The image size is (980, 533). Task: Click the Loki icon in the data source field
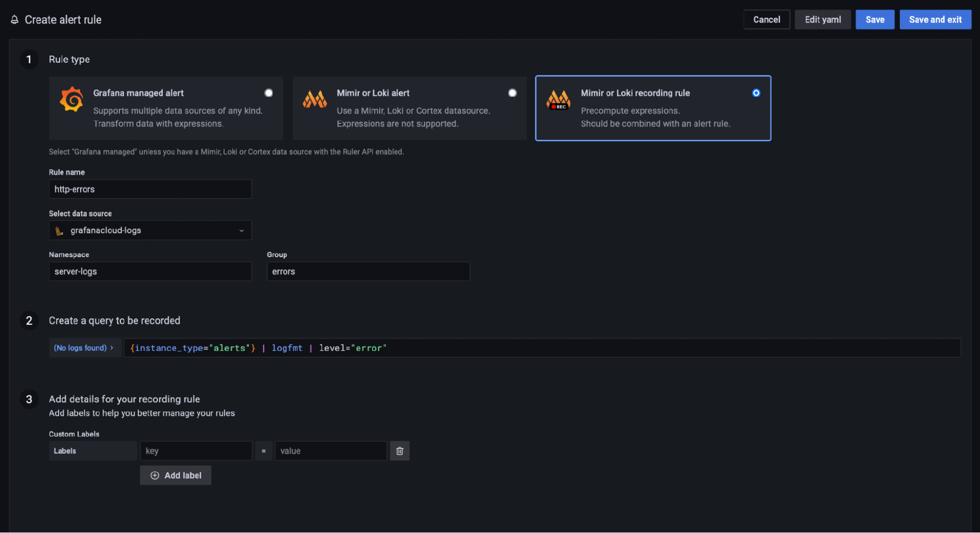click(60, 230)
